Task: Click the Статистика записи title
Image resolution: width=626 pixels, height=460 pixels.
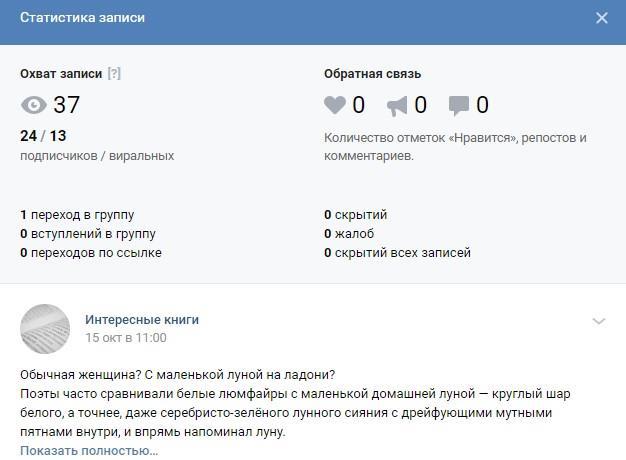Action: coord(82,18)
